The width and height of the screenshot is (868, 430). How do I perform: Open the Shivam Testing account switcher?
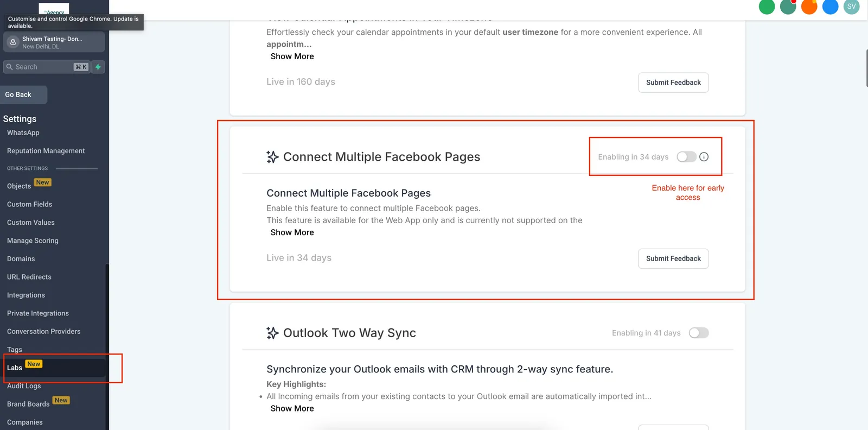[x=54, y=42]
